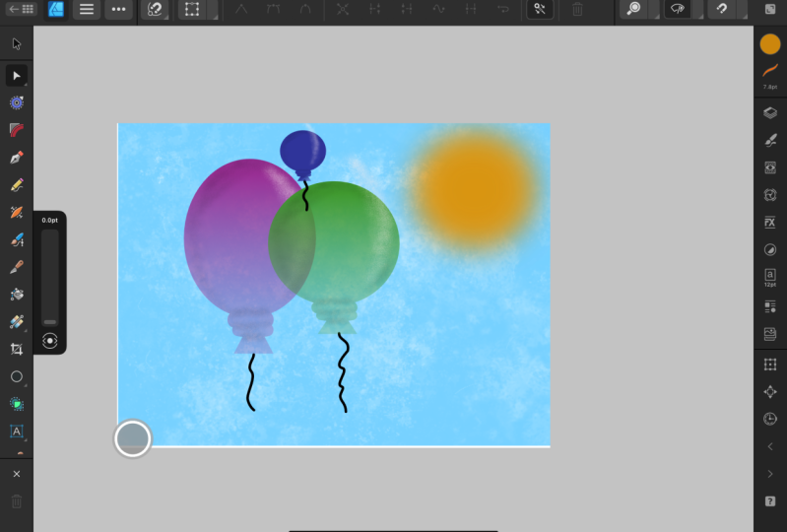
Task: Convert node to Smooth
Action: click(x=274, y=9)
